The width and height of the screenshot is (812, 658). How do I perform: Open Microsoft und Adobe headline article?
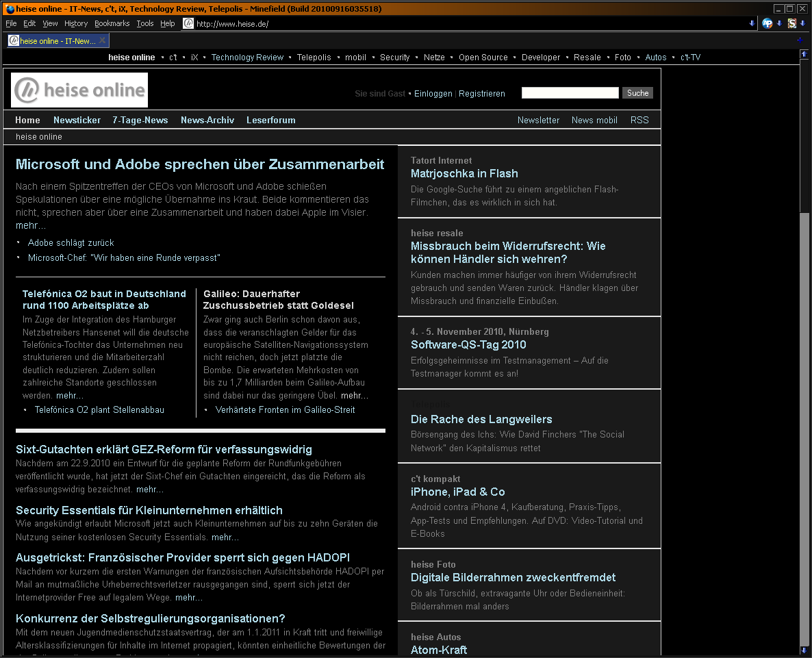point(200,164)
